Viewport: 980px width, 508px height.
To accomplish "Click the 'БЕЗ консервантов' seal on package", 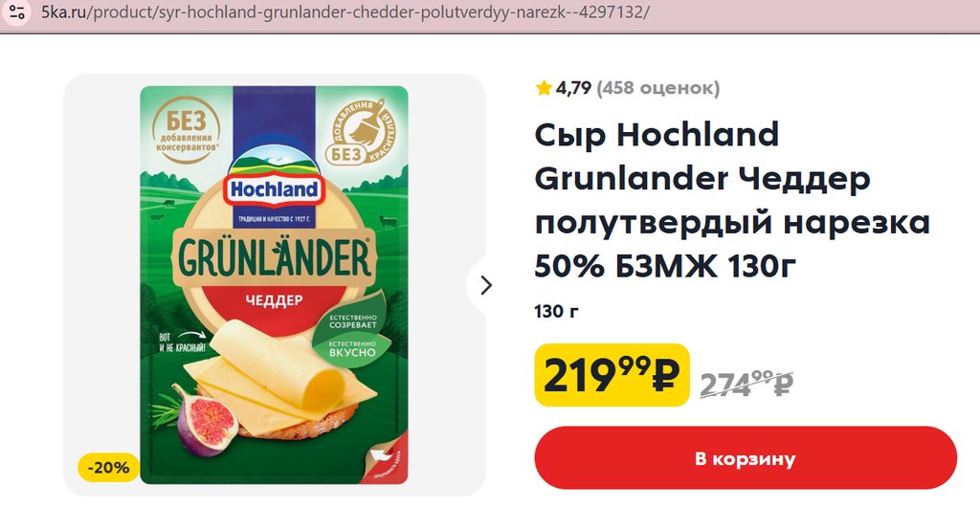I will tap(186, 130).
